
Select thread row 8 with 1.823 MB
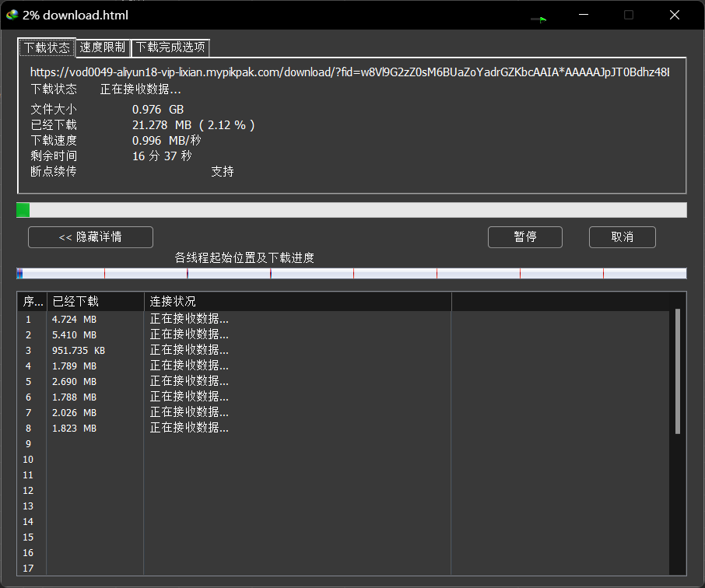pyautogui.click(x=74, y=429)
